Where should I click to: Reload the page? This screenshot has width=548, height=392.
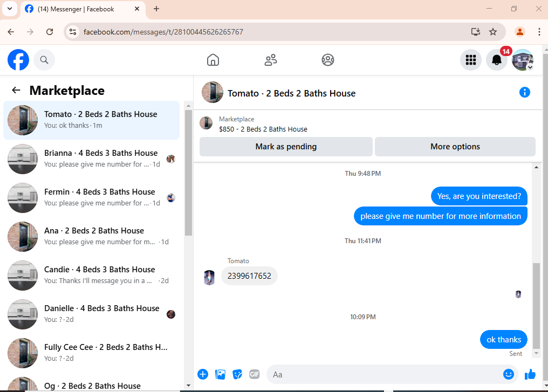pos(50,32)
